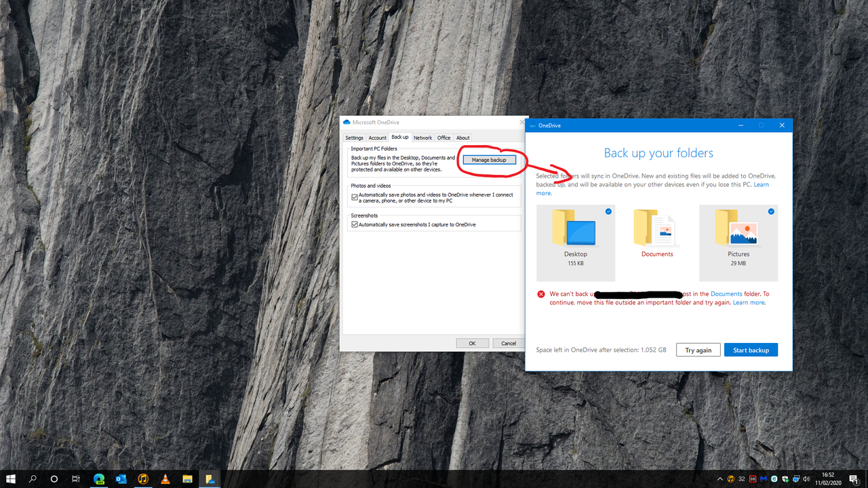Open the Windows Start menu

11,479
